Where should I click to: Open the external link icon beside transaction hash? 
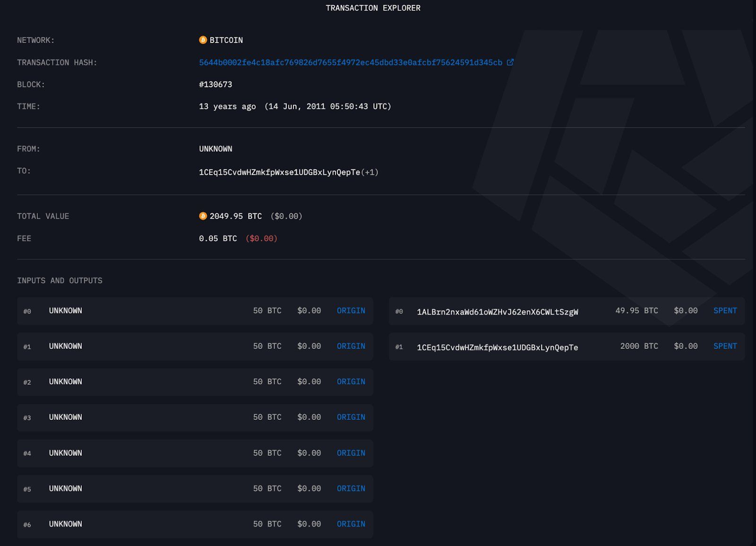tap(510, 62)
